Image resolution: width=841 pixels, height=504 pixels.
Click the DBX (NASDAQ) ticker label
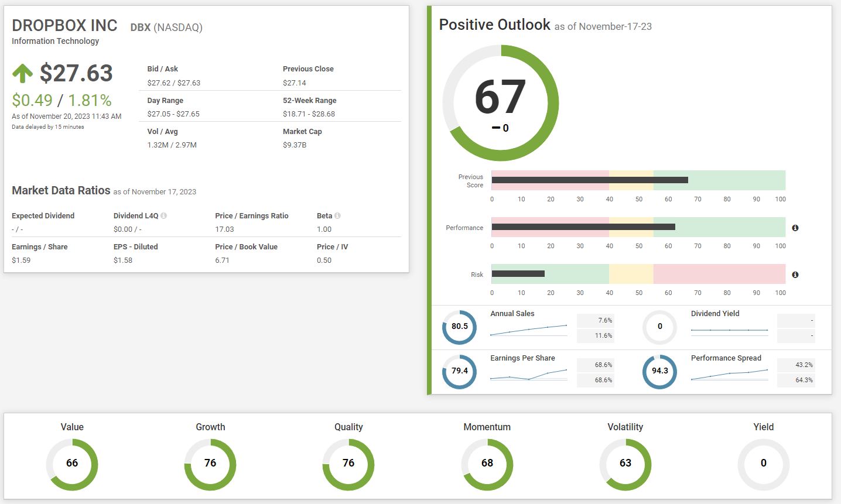pyautogui.click(x=166, y=28)
